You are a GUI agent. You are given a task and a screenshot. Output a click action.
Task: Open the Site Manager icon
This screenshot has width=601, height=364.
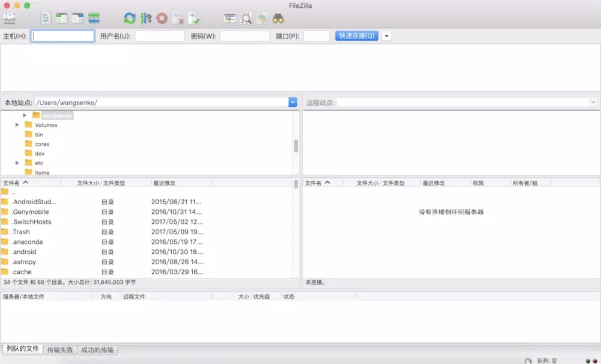pos(9,18)
